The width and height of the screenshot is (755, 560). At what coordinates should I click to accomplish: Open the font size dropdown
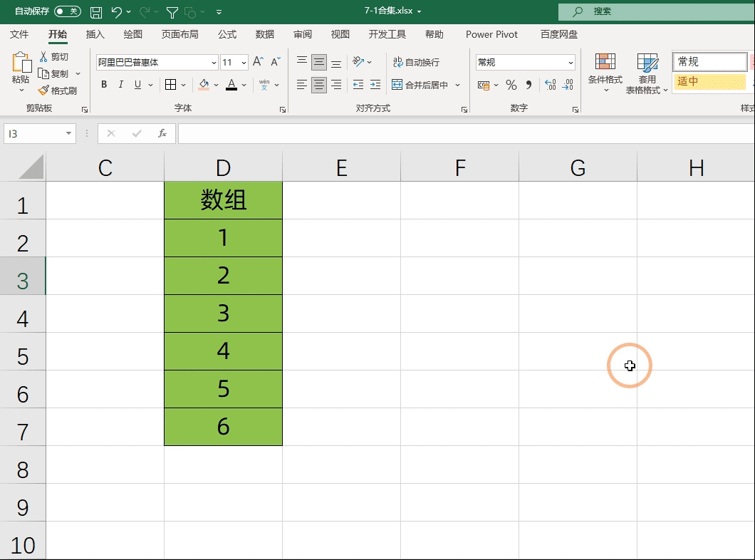coord(243,63)
